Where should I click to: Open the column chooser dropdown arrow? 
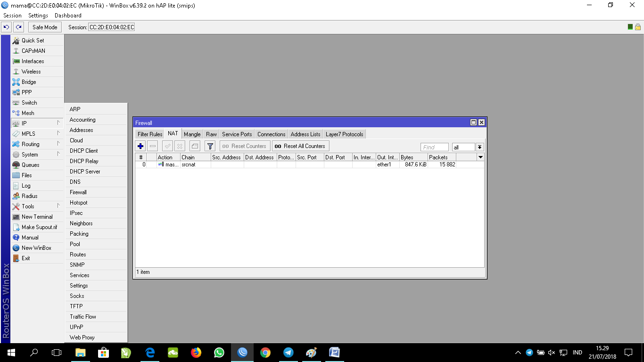(x=480, y=157)
